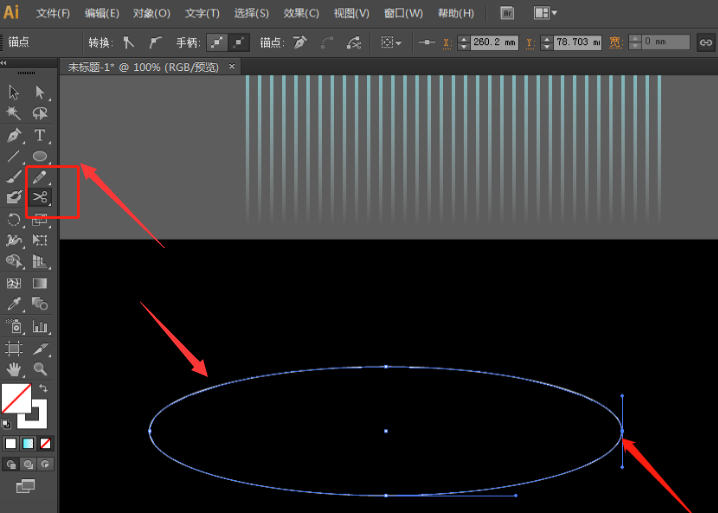The width and height of the screenshot is (718, 513).
Task: Remove selected anchor points
Action: point(300,43)
